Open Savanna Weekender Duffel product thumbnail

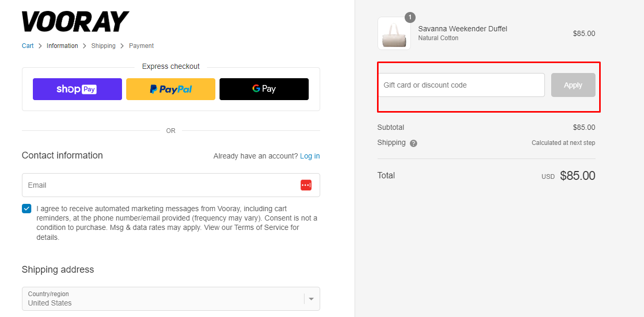(394, 33)
